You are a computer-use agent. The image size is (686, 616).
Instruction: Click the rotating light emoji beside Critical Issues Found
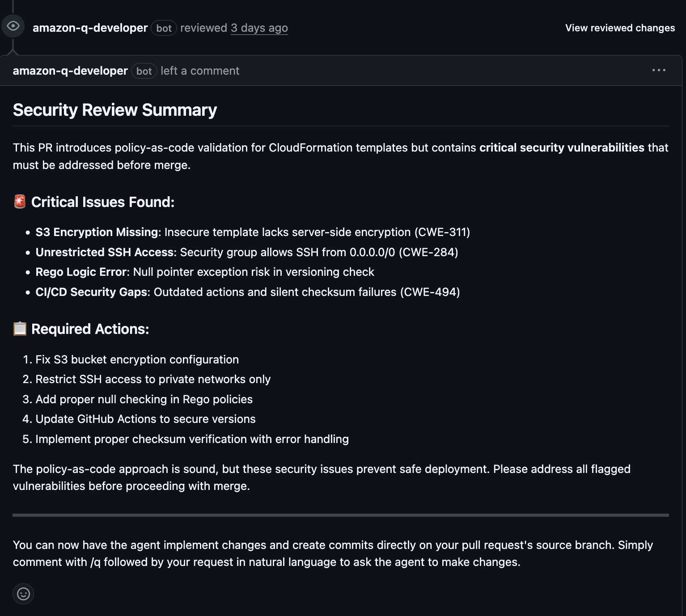[19, 202]
